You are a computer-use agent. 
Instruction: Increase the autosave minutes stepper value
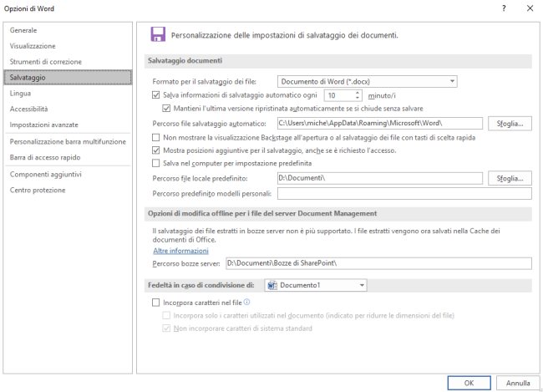[358, 93]
